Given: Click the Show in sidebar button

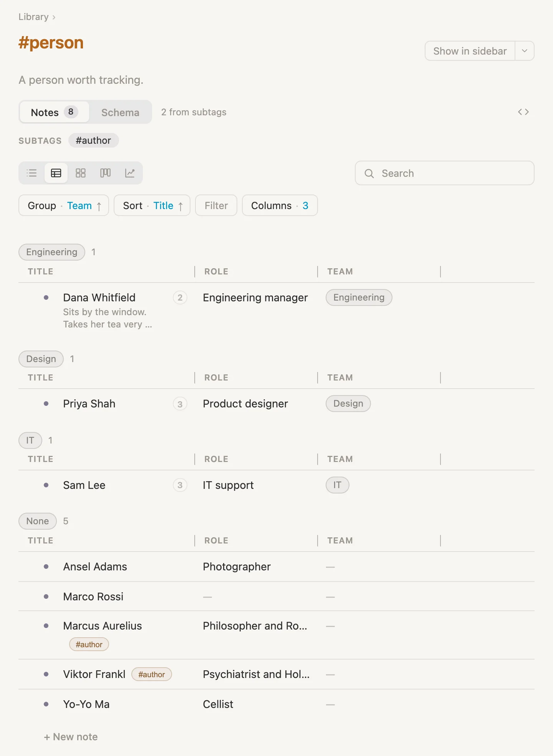Looking at the screenshot, I should pos(470,51).
